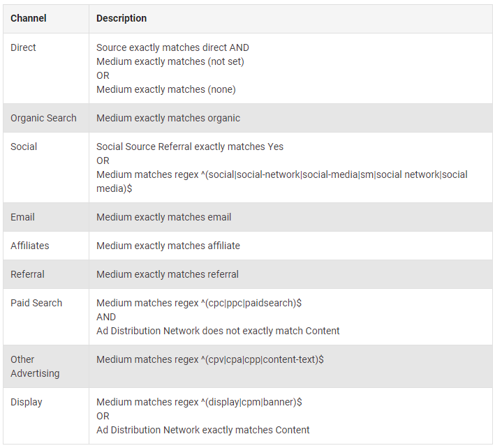Image resolution: width=495 pixels, height=448 pixels.
Task: Click 'Medium exactly matches organic' description
Action: [168, 118]
